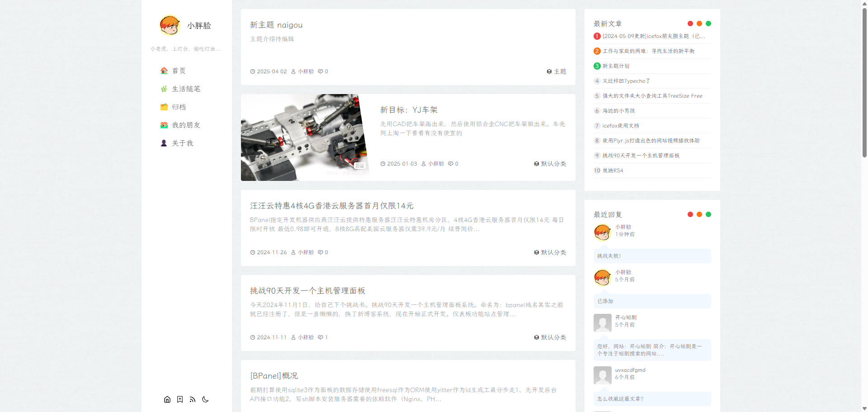Open 关于我 page from sidebar menu
Image resolution: width=868 pixels, height=412 pixels.
pos(182,143)
